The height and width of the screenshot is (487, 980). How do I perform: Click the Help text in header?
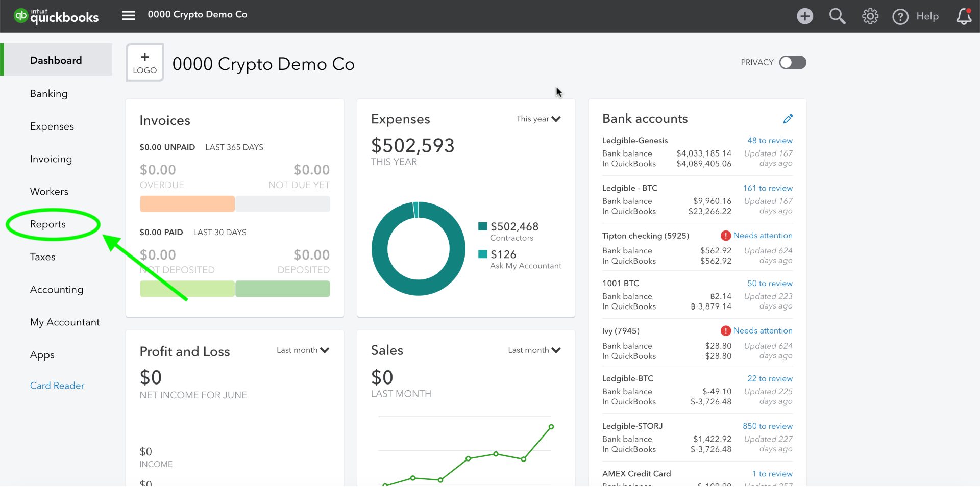coord(927,16)
